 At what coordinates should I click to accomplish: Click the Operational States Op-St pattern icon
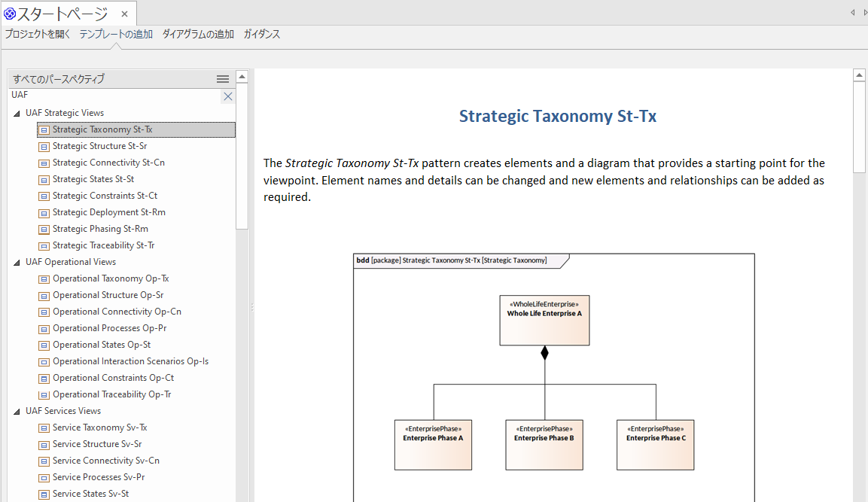point(44,346)
